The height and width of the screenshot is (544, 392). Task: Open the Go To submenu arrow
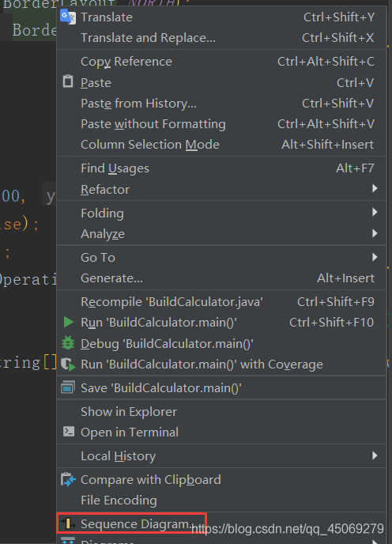click(375, 257)
